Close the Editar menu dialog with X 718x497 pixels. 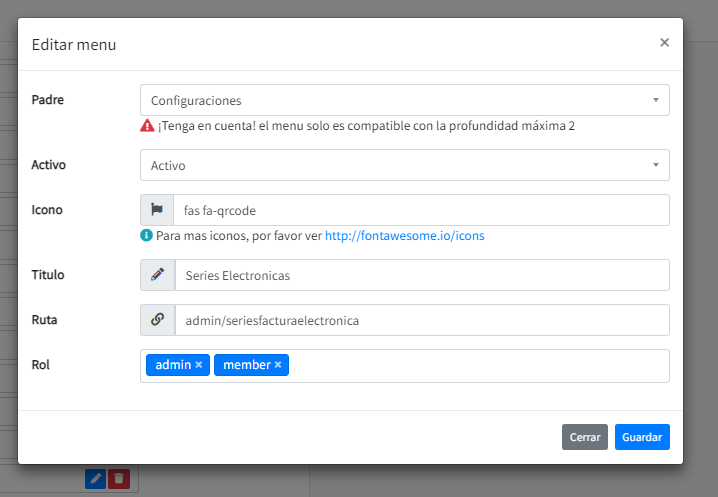click(664, 43)
